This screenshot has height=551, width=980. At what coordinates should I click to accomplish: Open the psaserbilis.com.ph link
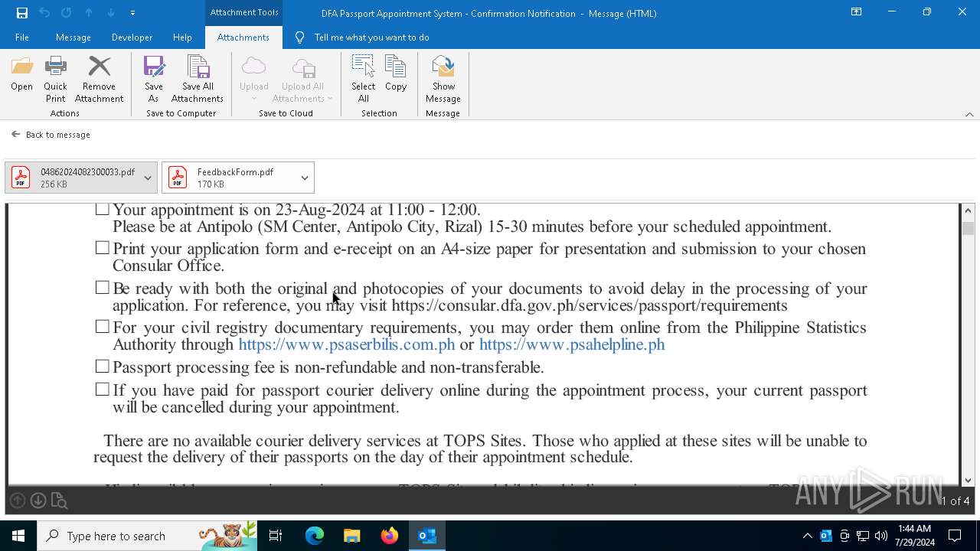point(347,344)
